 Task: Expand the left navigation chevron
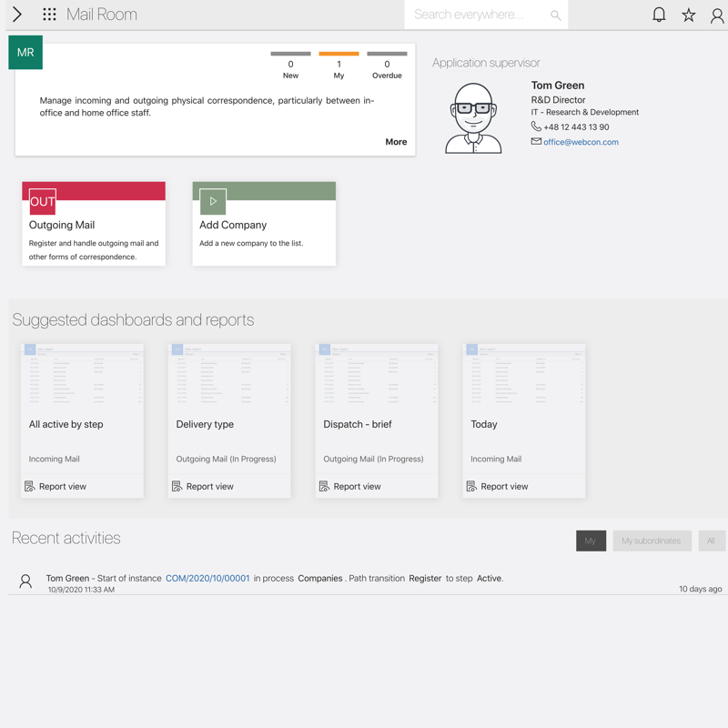(x=17, y=15)
